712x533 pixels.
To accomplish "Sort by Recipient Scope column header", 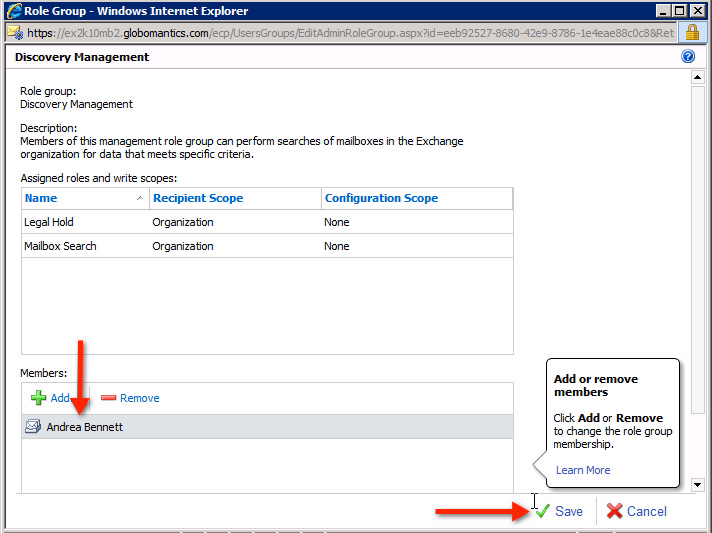I will point(198,198).
